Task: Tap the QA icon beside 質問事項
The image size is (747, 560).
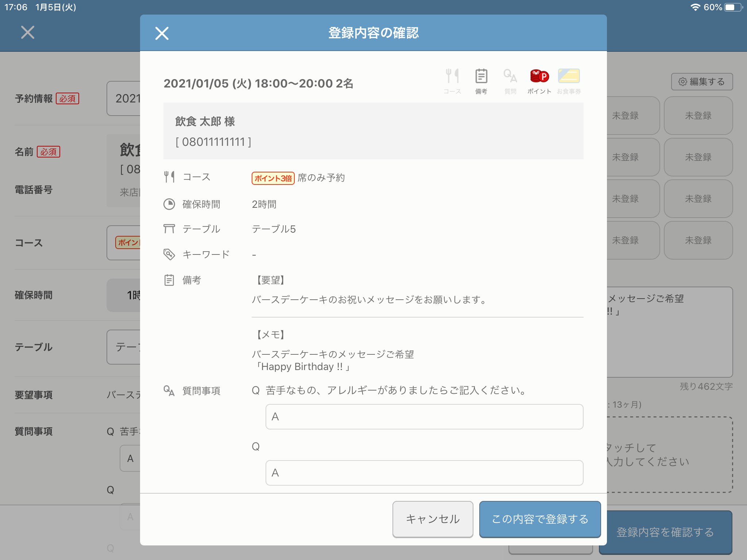Action: [169, 391]
